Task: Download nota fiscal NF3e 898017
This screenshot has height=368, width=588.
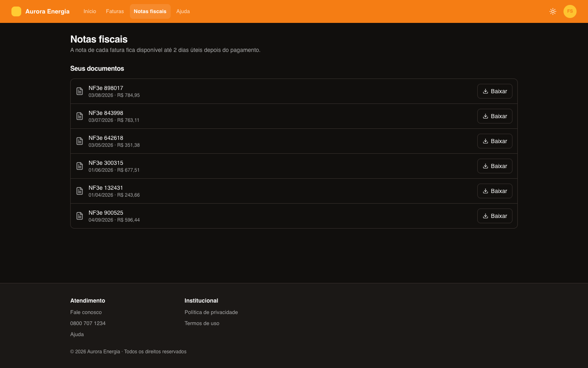Action: [x=495, y=91]
